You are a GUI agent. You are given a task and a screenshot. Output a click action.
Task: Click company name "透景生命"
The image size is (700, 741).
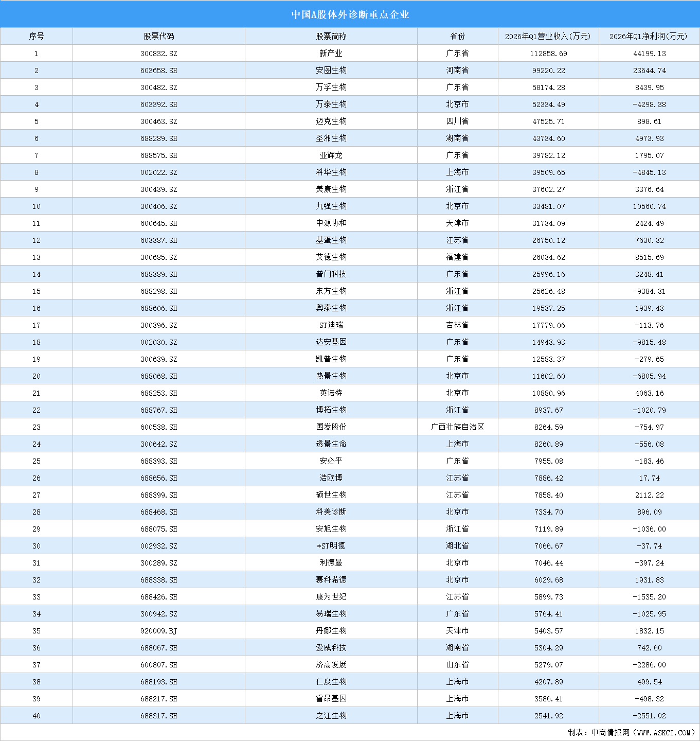pyautogui.click(x=331, y=444)
